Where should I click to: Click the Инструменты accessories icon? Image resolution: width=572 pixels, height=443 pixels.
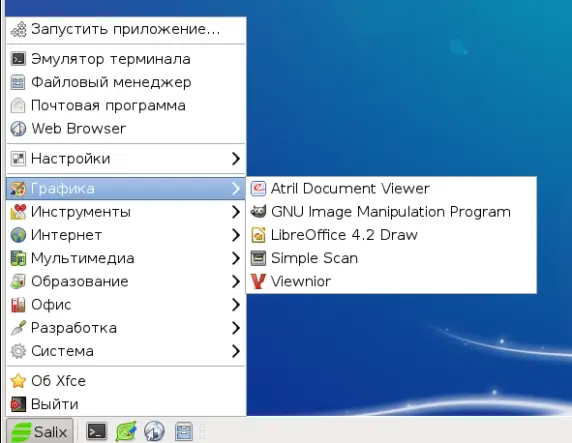pos(18,212)
